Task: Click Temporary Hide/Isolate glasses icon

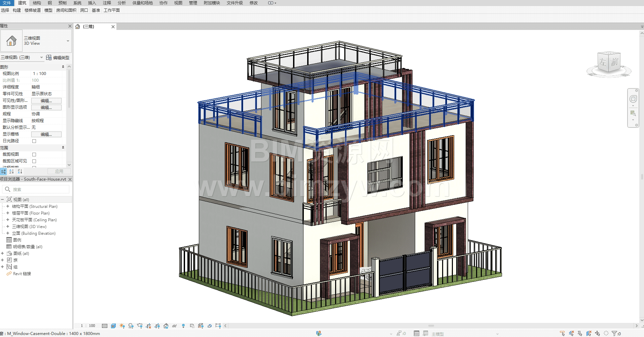Action: click(x=174, y=326)
